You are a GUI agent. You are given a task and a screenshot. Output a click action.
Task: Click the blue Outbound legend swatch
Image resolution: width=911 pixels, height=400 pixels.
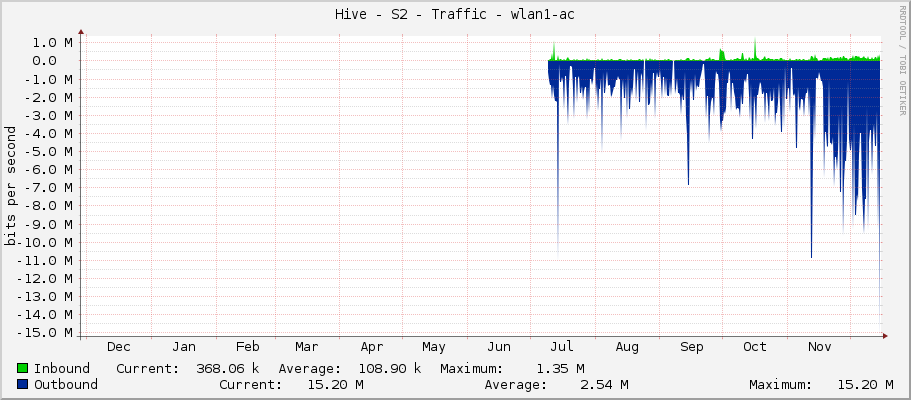23,384
